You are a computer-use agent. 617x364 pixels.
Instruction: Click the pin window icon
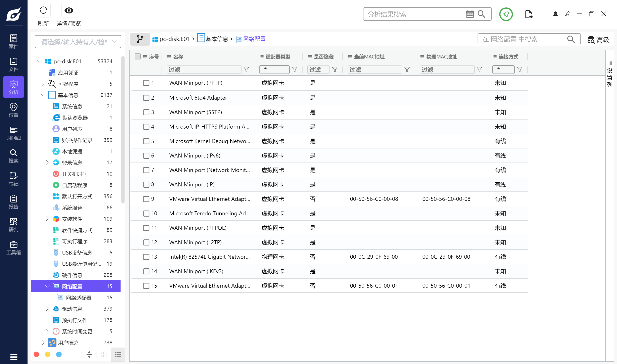[x=567, y=14]
